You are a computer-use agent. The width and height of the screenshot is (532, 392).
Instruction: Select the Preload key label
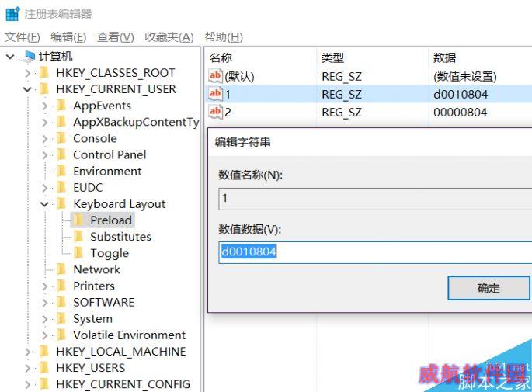coord(111,220)
